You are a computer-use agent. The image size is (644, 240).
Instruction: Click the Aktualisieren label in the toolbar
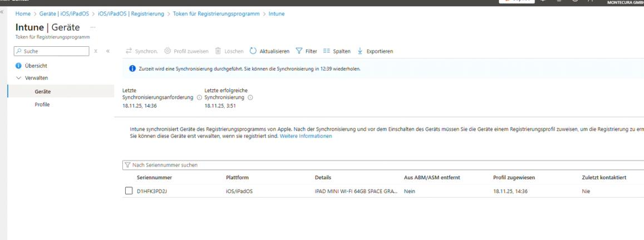pyautogui.click(x=274, y=51)
